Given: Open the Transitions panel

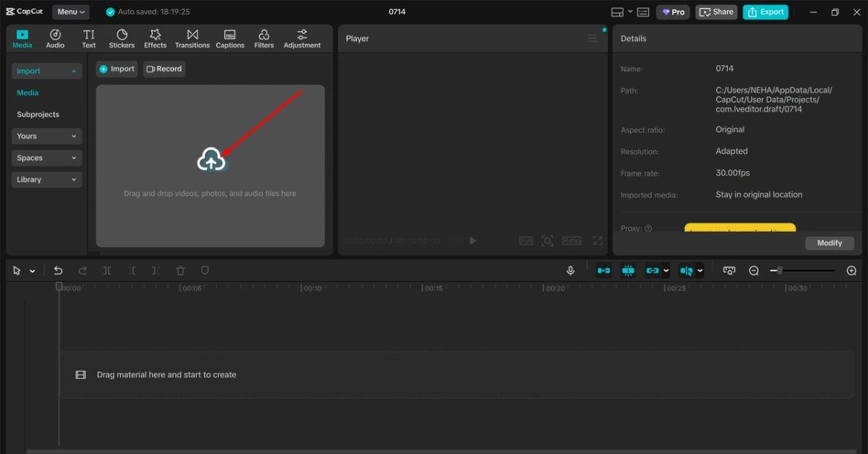Looking at the screenshot, I should (x=192, y=39).
